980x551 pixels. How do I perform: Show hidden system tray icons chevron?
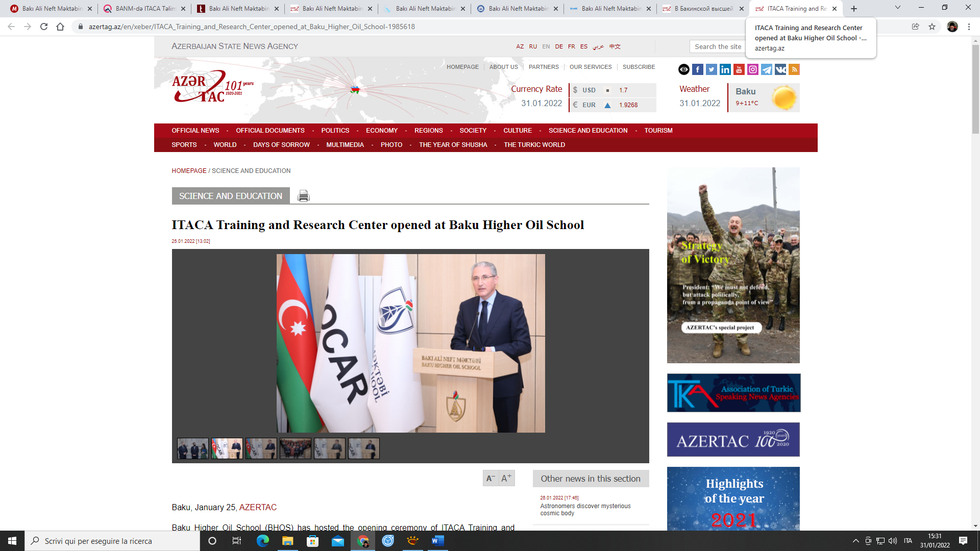(x=855, y=541)
